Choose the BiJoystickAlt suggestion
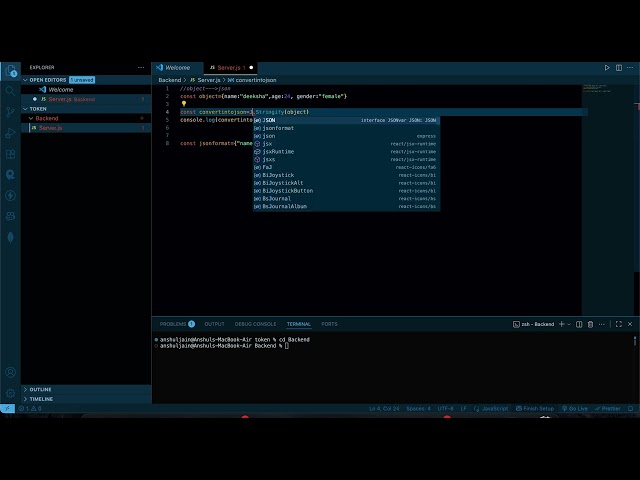The width and height of the screenshot is (640, 480). (x=346, y=183)
